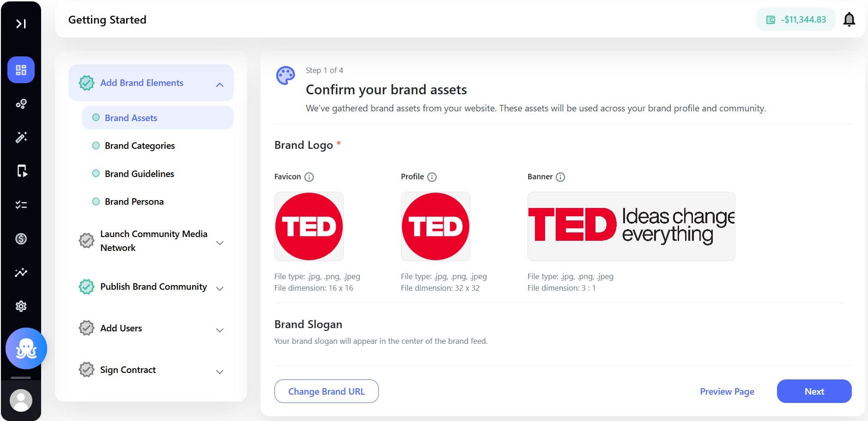Click 'File dimension: 16 x 16' text
Image resolution: width=868 pixels, height=421 pixels.
coord(314,288)
